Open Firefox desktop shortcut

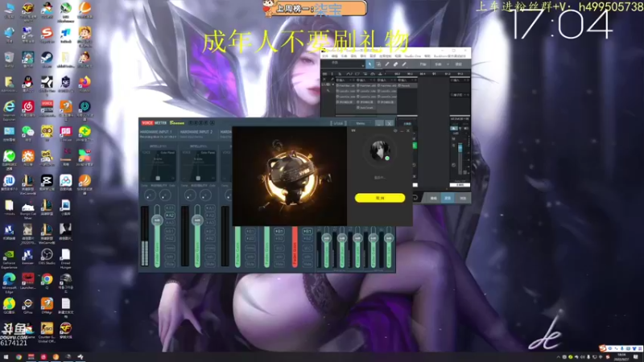click(85, 82)
